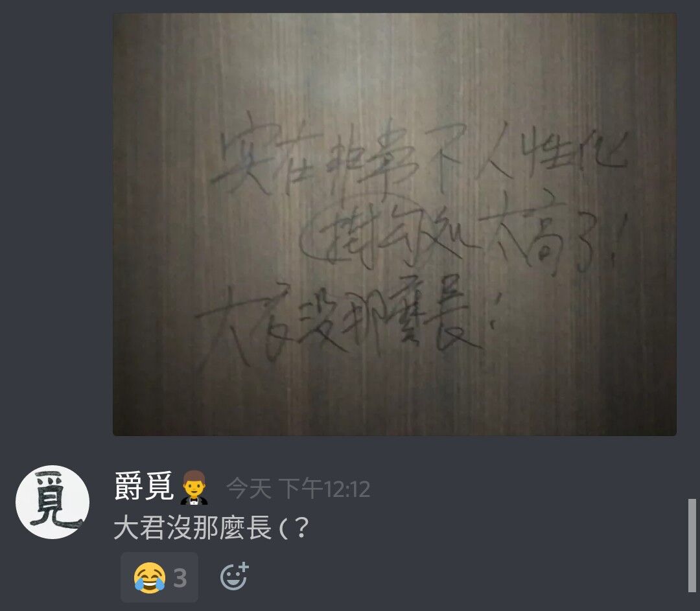
Task: Click the crying-laughing face in the reaction pill
Action: pos(150,578)
